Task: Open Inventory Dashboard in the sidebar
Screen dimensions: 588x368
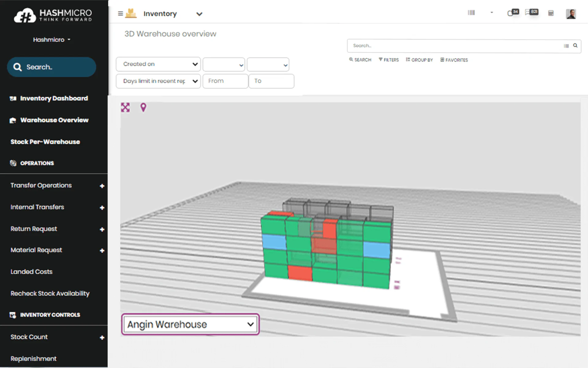Action: (x=54, y=98)
